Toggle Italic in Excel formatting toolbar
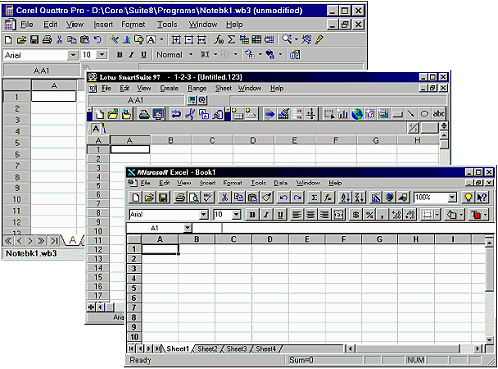The image size is (498, 369). (x=266, y=215)
